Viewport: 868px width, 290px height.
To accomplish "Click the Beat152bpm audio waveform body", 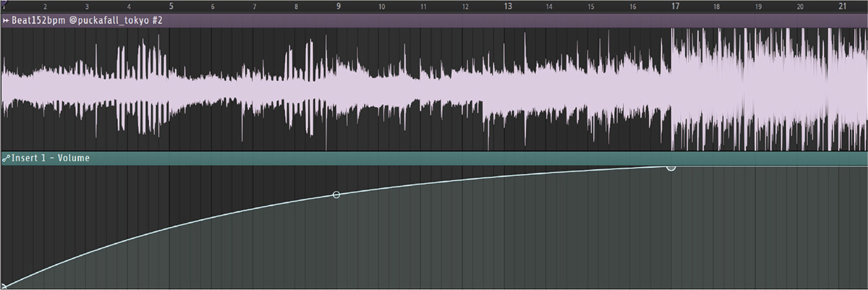I will coord(434,89).
